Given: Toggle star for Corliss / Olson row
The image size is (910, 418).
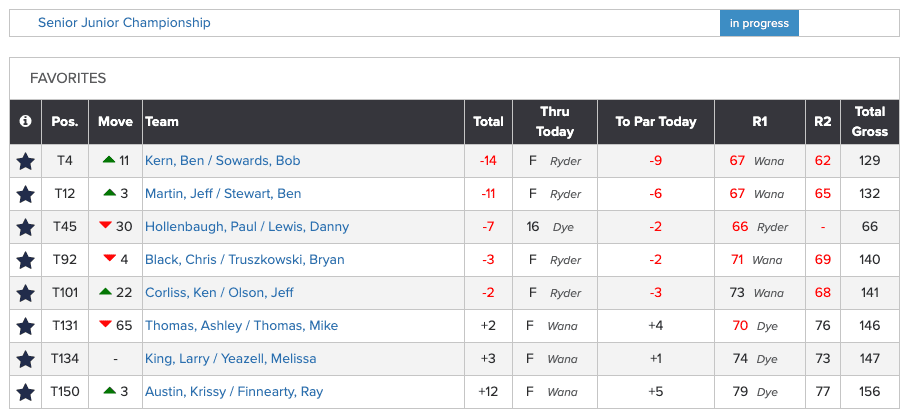Looking at the screenshot, I should (x=25, y=293).
